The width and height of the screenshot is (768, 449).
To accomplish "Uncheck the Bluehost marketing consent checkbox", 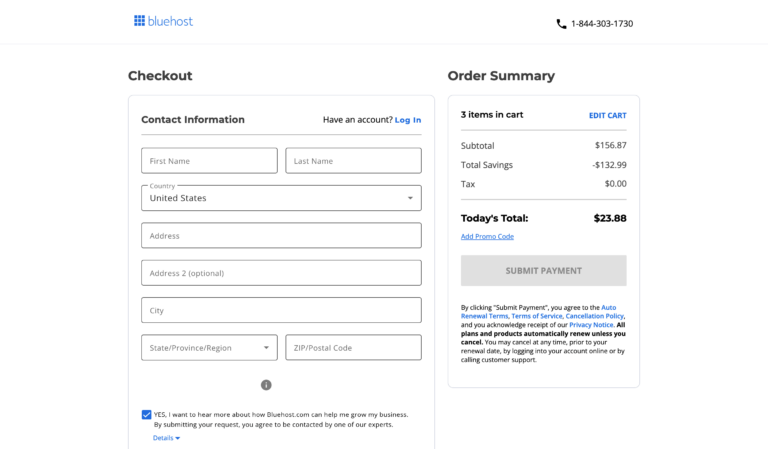I will pyautogui.click(x=147, y=414).
